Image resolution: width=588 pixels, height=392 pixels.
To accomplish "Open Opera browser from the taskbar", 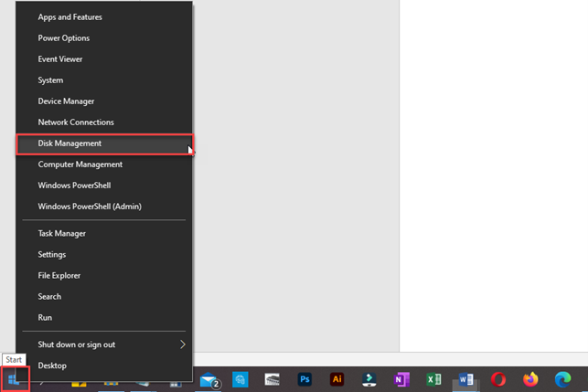I will click(x=498, y=380).
